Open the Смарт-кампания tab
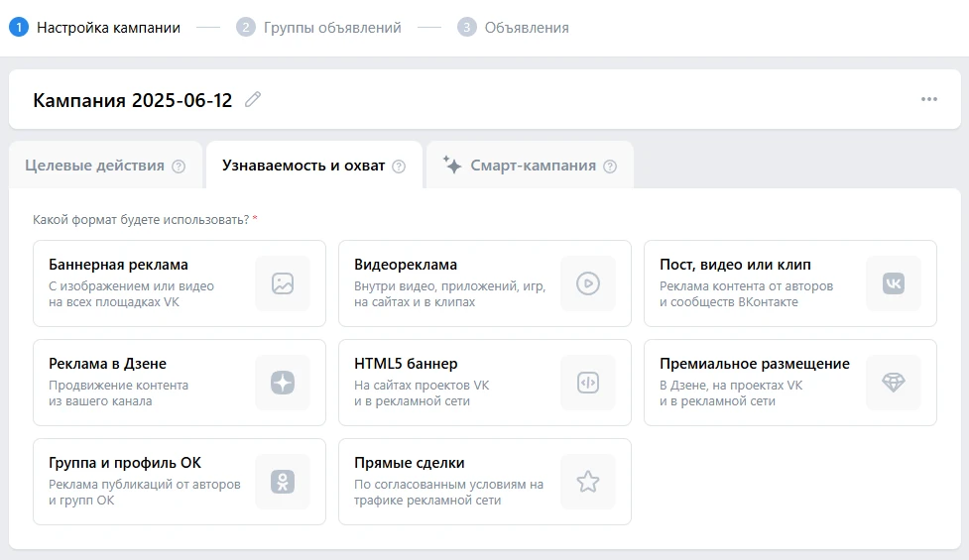 click(x=533, y=166)
